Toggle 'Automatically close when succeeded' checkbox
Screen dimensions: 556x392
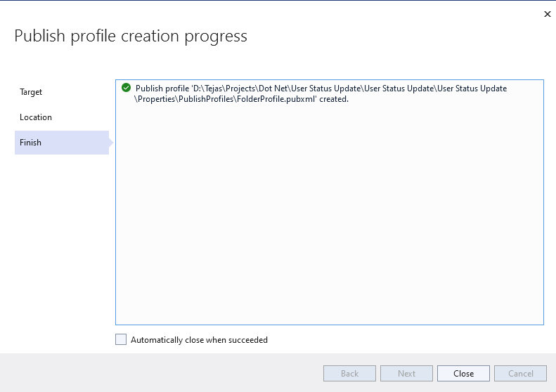[x=121, y=340]
